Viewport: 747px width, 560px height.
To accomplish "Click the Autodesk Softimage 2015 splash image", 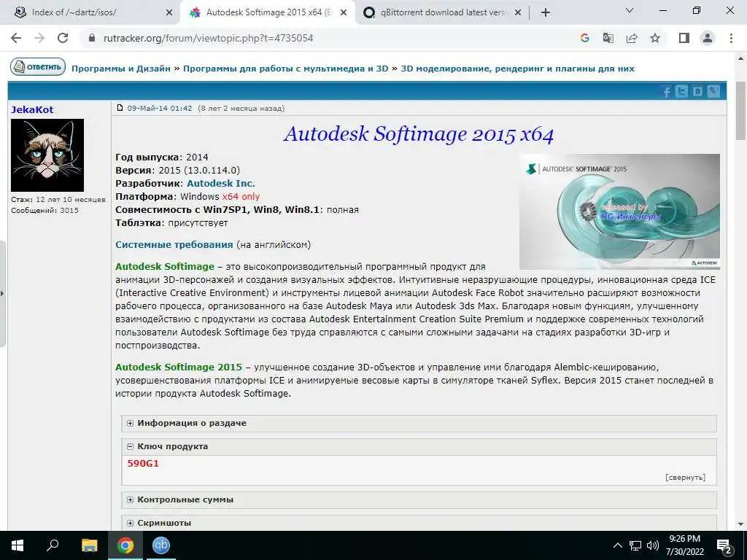I will pyautogui.click(x=619, y=211).
